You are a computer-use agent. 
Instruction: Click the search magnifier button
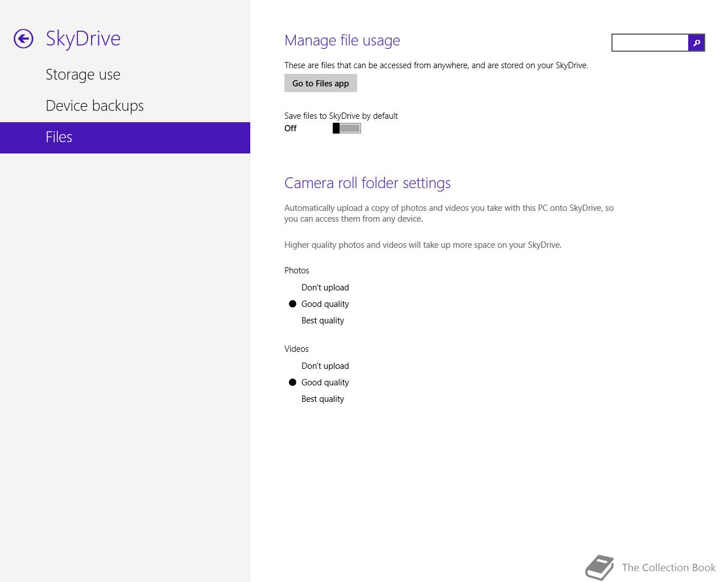point(696,43)
